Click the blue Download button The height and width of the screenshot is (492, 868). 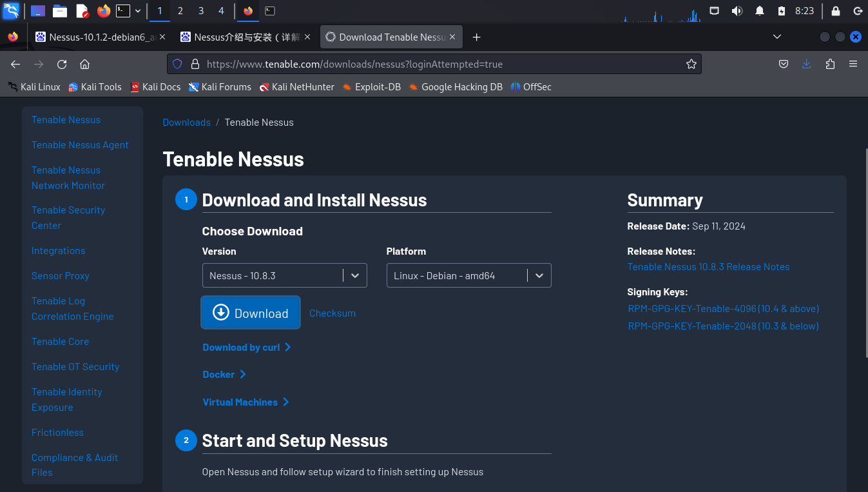pos(251,313)
